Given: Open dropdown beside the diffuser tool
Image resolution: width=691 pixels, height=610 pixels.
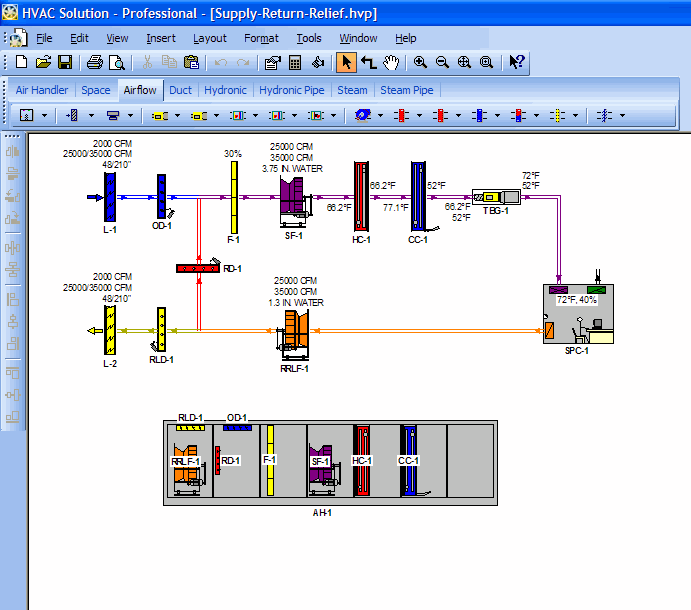Looking at the screenshot, I should pyautogui.click(x=130, y=115).
